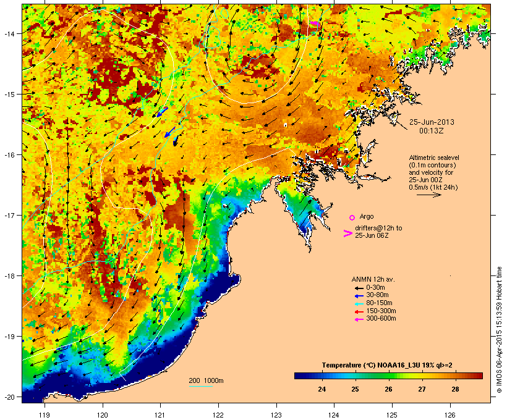Image resolution: width=507 pixels, height=420 pixels.
Task: Click the red 150-300m arrow legend icon
Action: [359, 311]
